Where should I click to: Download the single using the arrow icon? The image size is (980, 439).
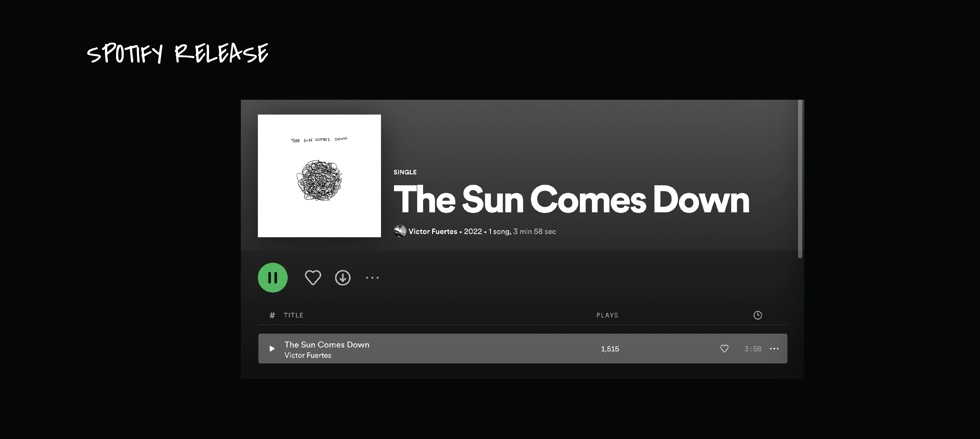coord(342,278)
